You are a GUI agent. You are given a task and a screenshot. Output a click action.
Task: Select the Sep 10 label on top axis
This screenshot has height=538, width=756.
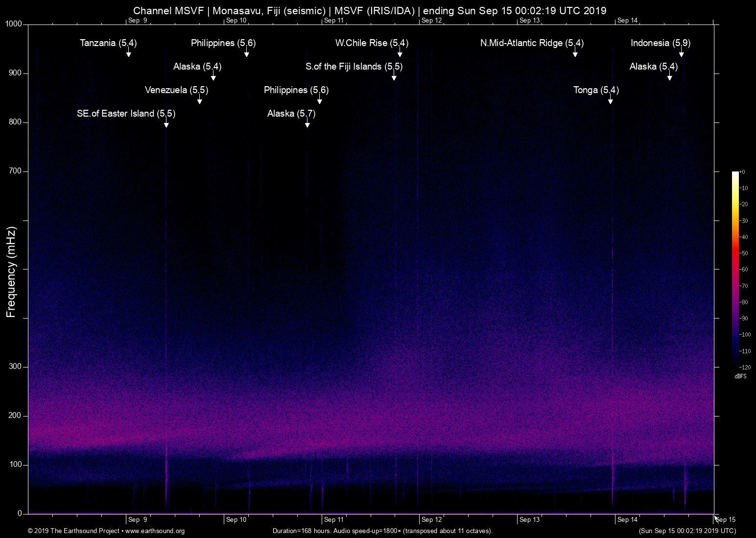point(236,21)
